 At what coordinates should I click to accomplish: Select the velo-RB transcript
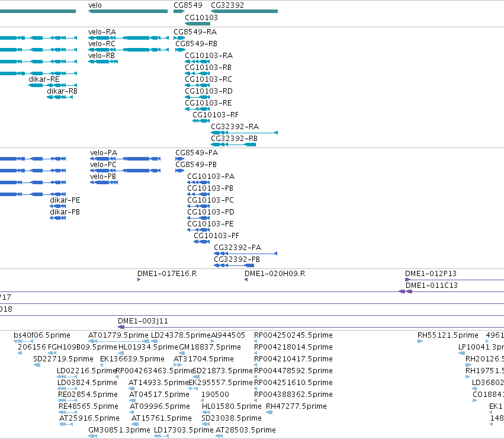103,62
